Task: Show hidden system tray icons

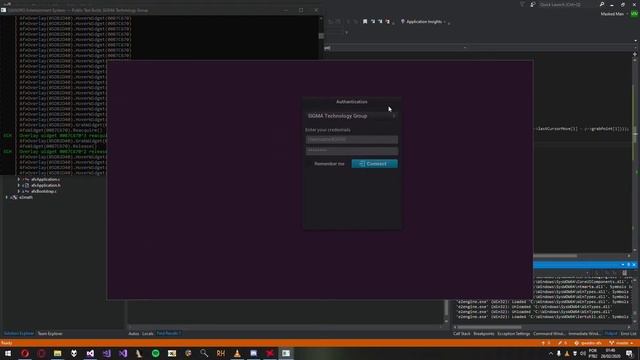Action: (550, 353)
